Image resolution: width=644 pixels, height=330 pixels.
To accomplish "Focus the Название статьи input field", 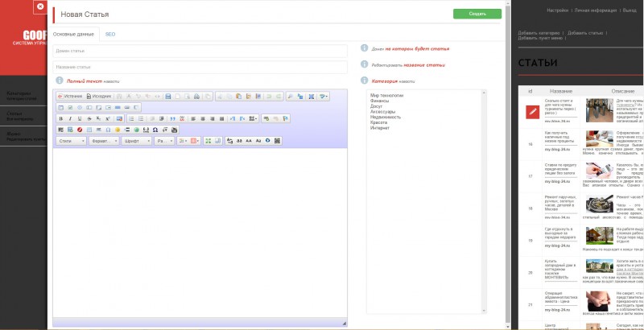I will click(200, 67).
